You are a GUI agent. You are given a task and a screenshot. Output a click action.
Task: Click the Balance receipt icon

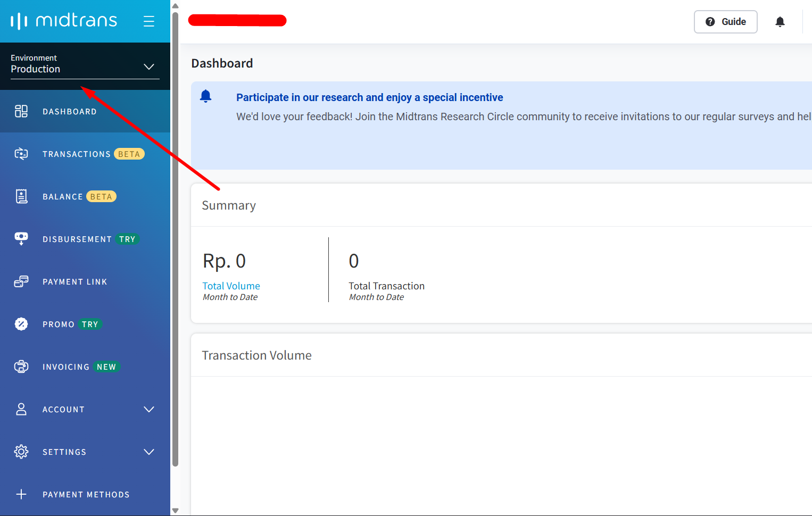point(21,196)
